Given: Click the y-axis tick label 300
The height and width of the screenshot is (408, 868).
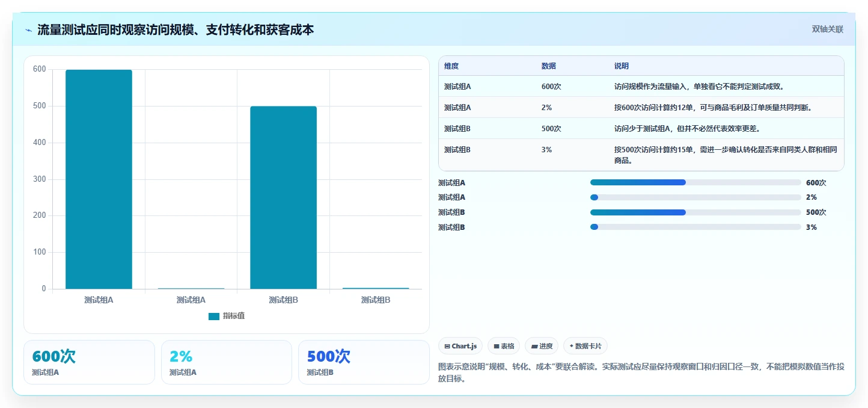Looking at the screenshot, I should [39, 179].
